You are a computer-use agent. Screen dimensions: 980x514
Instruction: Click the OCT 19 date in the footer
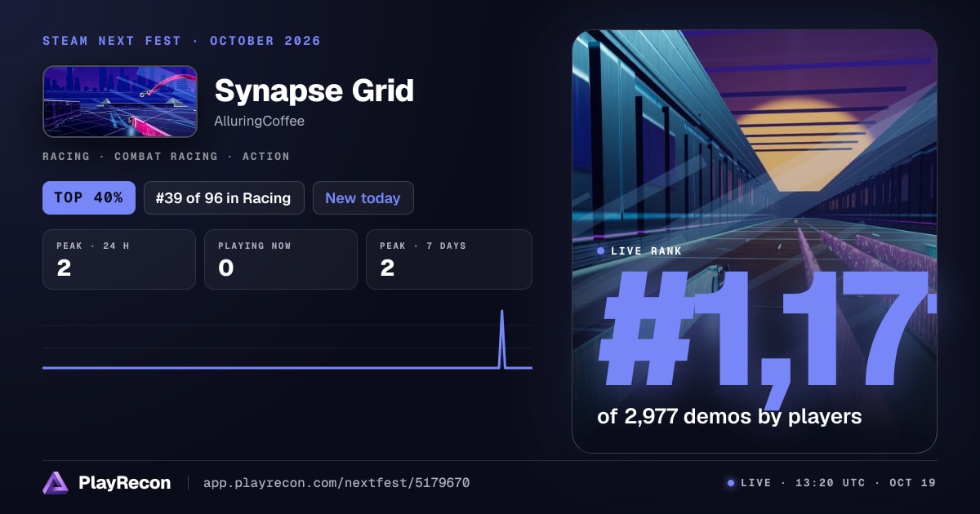tap(914, 483)
